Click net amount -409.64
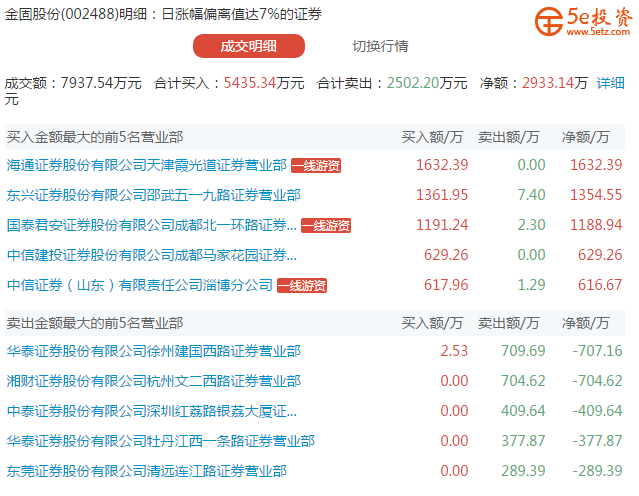This screenshot has height=496, width=639. (597, 411)
